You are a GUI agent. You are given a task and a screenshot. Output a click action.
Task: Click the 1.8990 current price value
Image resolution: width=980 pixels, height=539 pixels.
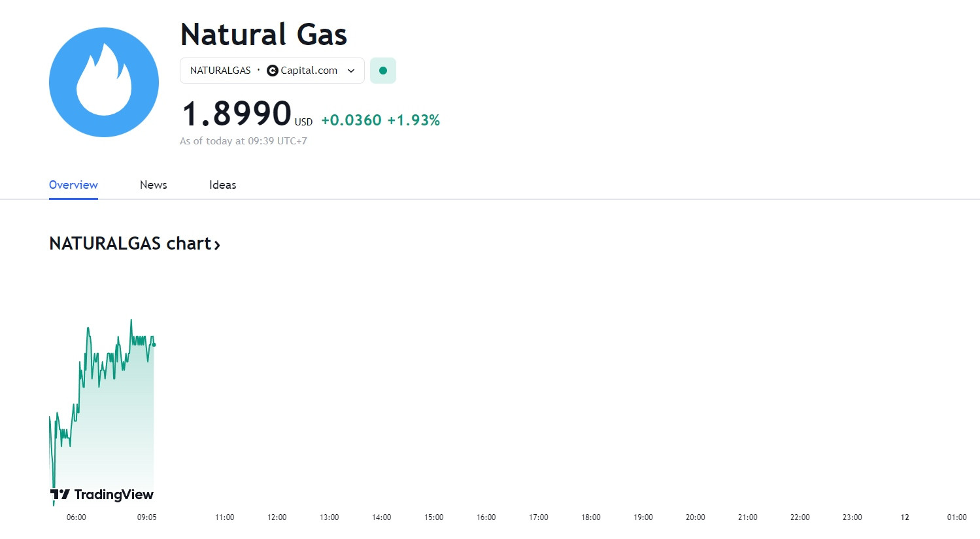(x=237, y=114)
